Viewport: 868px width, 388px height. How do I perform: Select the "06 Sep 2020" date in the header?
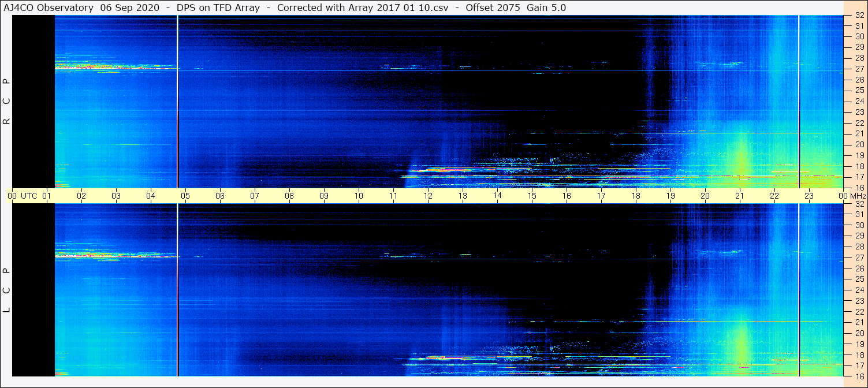pyautogui.click(x=131, y=8)
